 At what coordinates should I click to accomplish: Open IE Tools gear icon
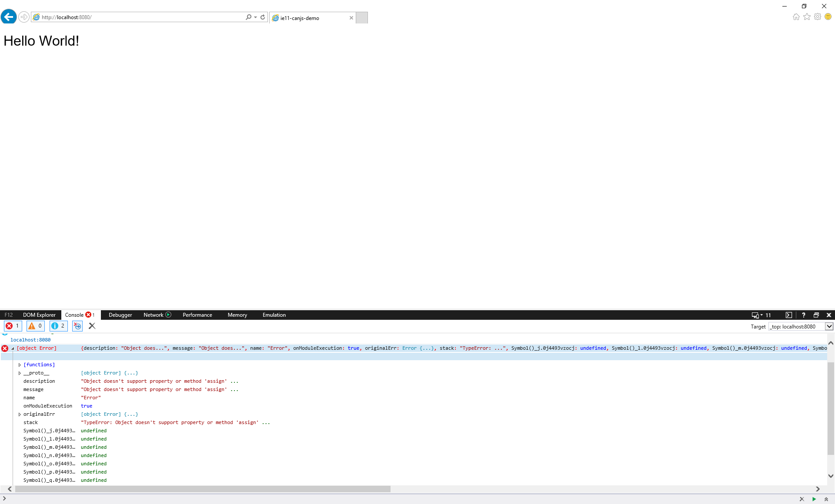click(x=818, y=17)
